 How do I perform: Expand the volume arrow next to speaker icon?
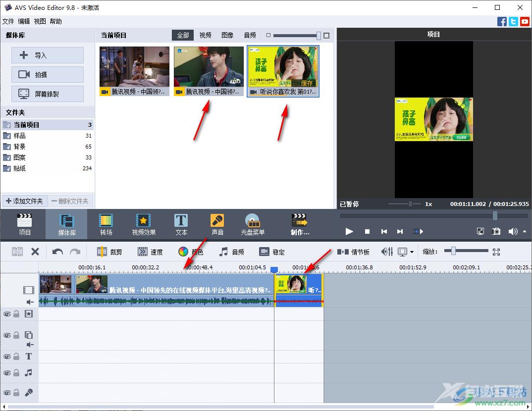(x=525, y=231)
